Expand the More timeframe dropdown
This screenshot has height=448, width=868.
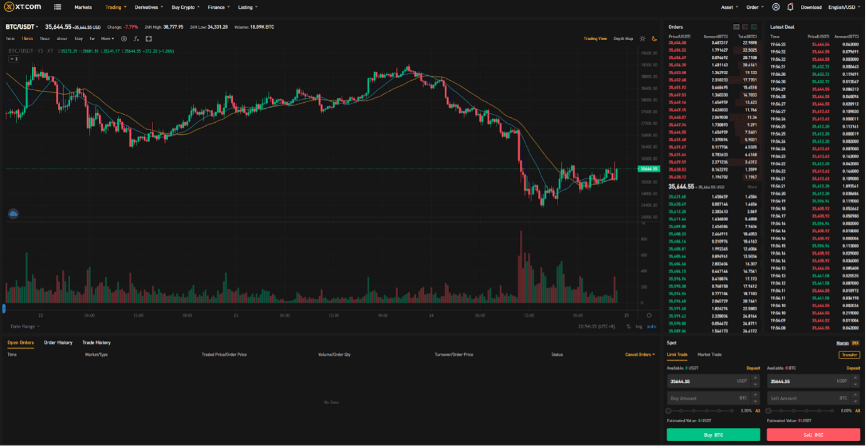point(106,38)
